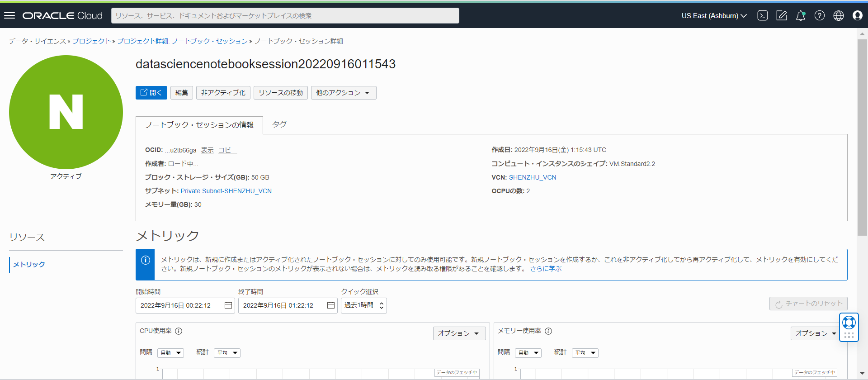The height and width of the screenshot is (380, 868).
Task: Click the 非アクティブ化 button
Action: (x=223, y=93)
